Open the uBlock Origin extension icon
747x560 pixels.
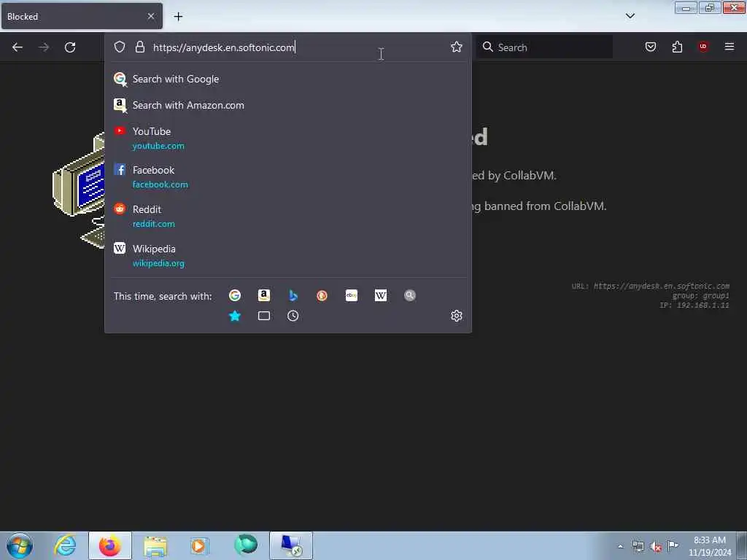[703, 46]
